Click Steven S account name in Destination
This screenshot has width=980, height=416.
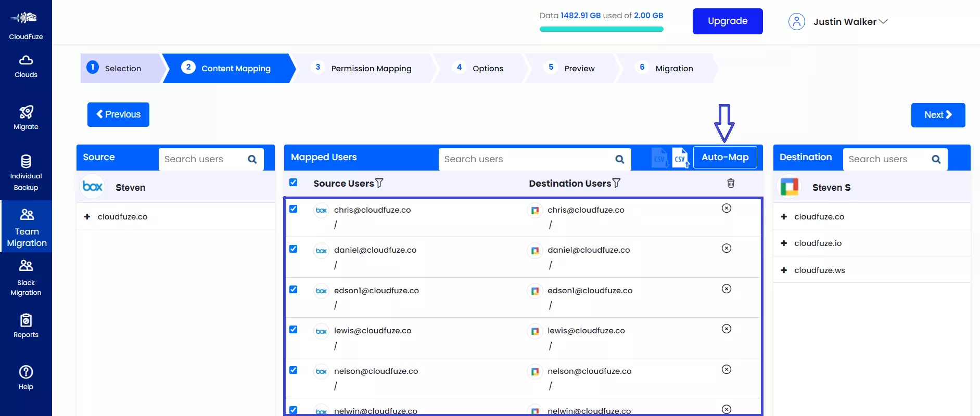click(831, 188)
